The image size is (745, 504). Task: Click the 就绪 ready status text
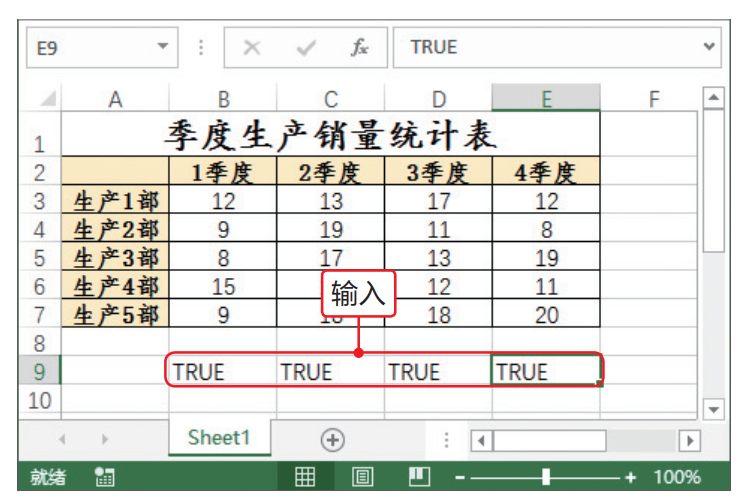(48, 477)
